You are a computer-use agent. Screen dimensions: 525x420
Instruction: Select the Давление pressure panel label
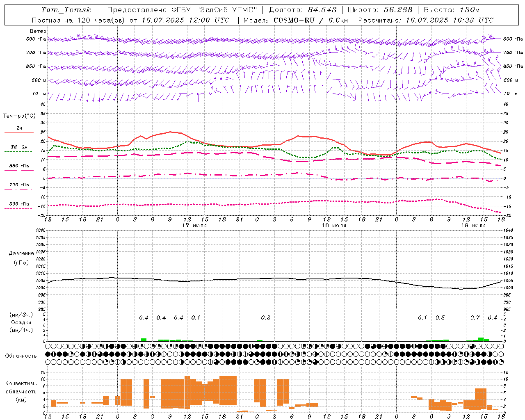click(21, 253)
